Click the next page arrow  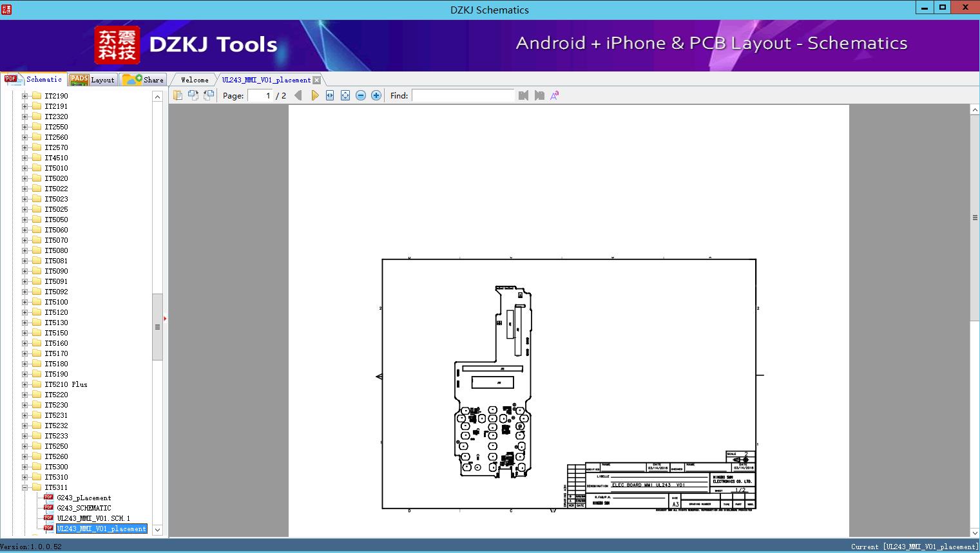click(314, 95)
